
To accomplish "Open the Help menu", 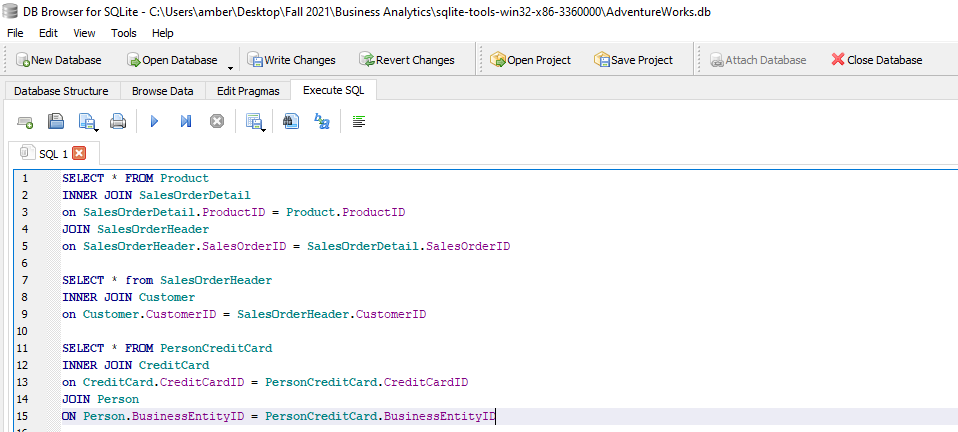I will pos(163,33).
